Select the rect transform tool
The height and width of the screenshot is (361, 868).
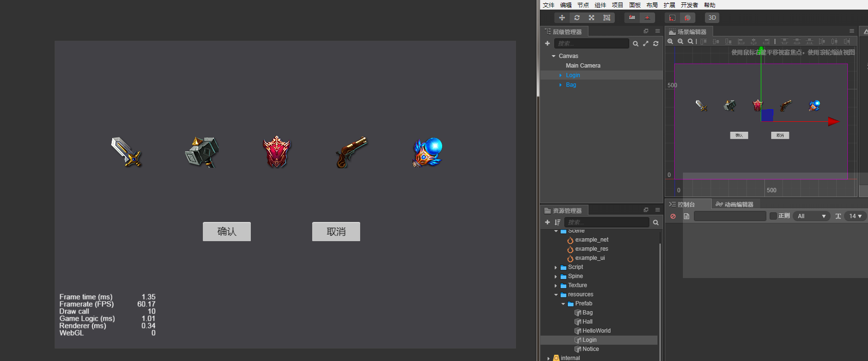tap(607, 18)
